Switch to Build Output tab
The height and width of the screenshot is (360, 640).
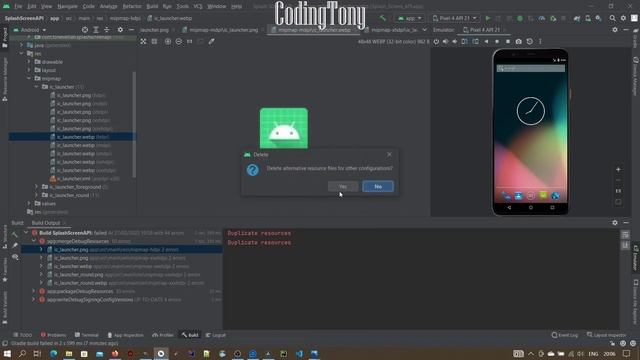pyautogui.click(x=46, y=223)
